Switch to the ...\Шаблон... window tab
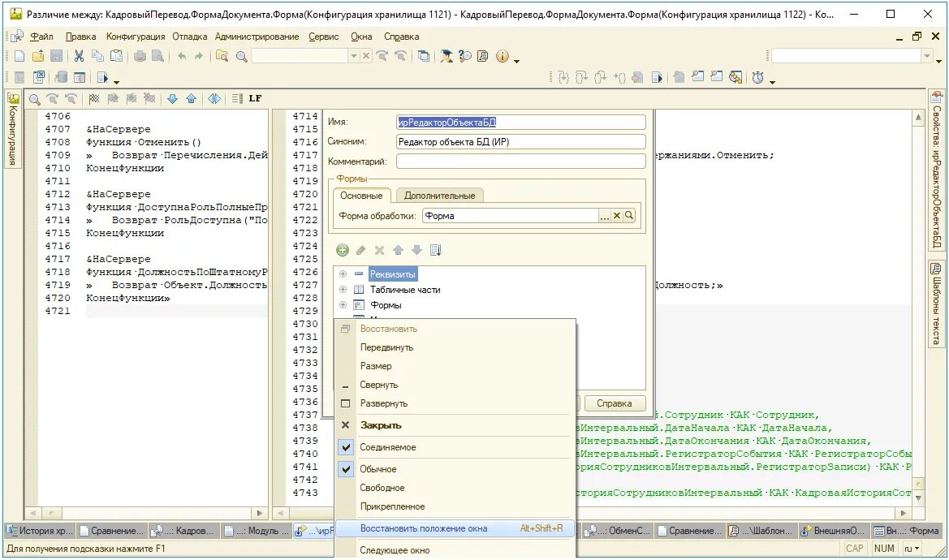 (761, 531)
